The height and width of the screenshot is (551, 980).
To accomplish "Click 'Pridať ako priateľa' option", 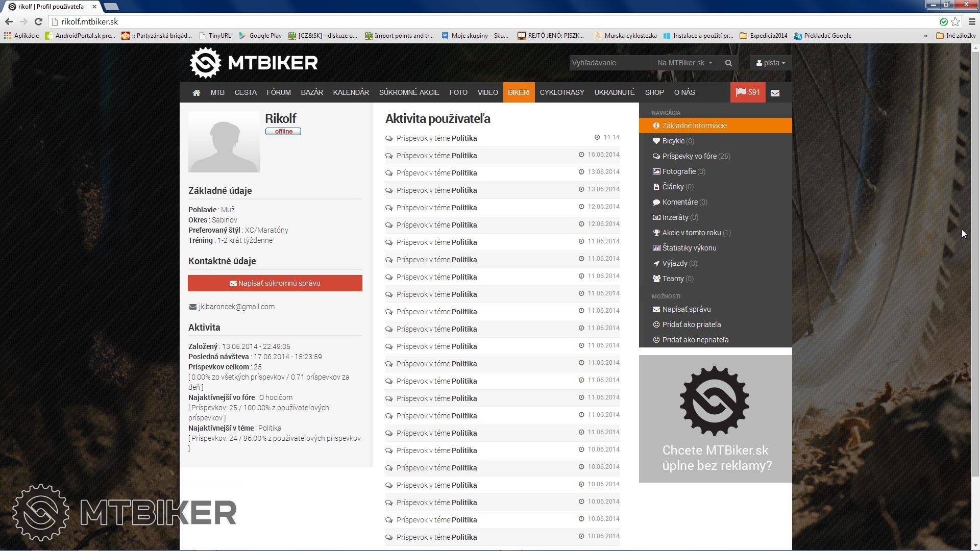I will [691, 324].
